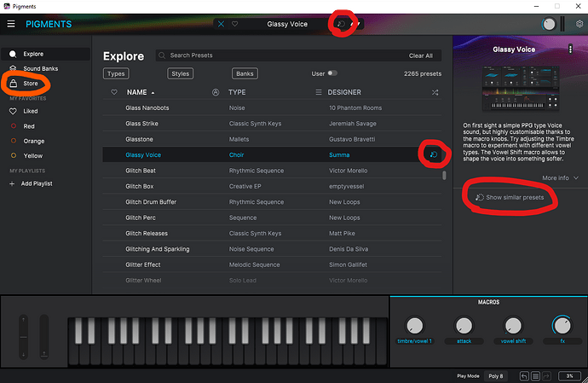
Task: Click the vowel shift macro knob
Action: [513, 326]
